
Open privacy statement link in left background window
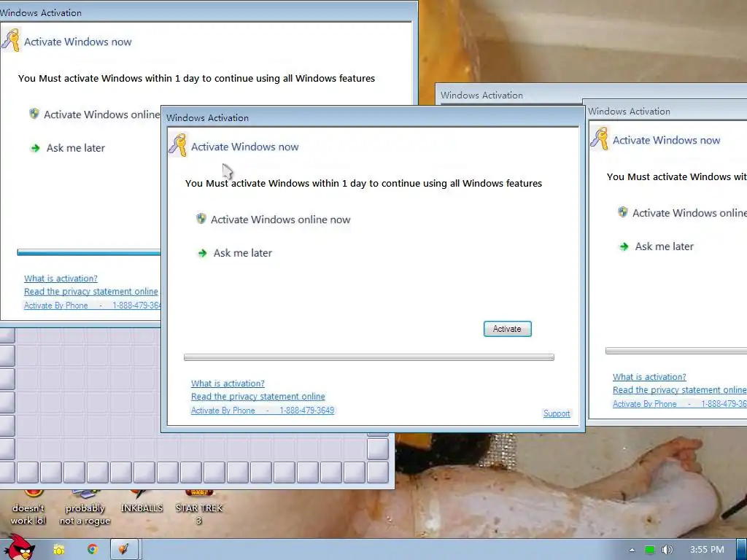(x=91, y=292)
